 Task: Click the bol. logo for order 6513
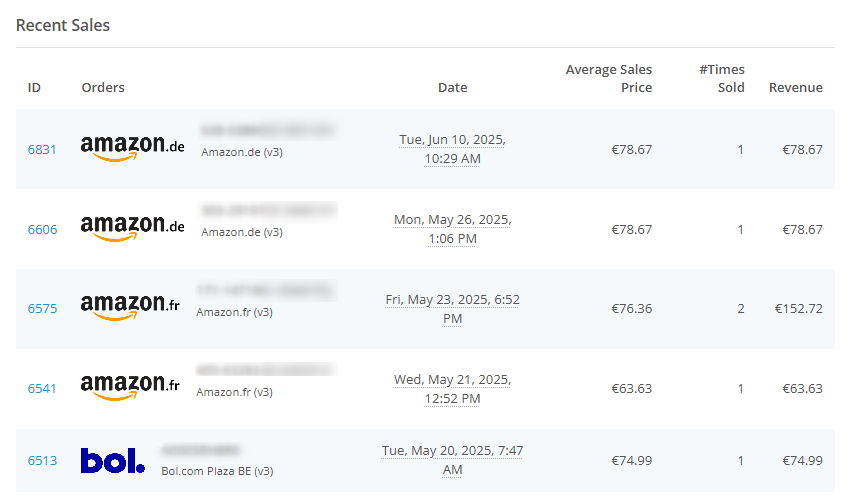[113, 460]
